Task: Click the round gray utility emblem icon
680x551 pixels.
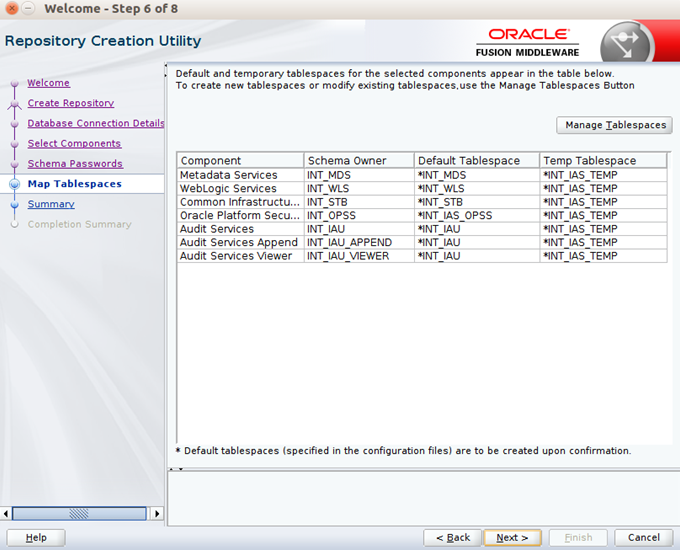Action: 626,42
